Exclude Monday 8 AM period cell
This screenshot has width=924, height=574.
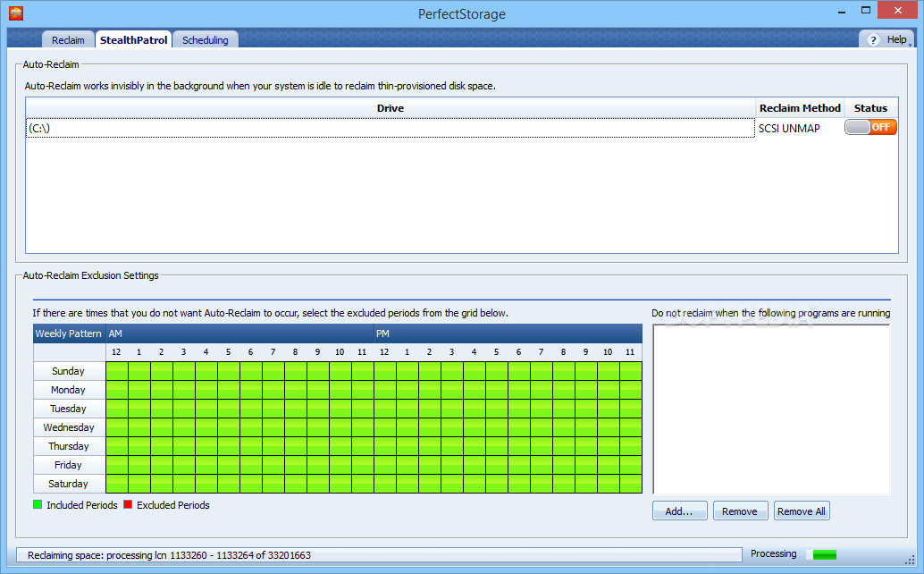tap(295, 390)
